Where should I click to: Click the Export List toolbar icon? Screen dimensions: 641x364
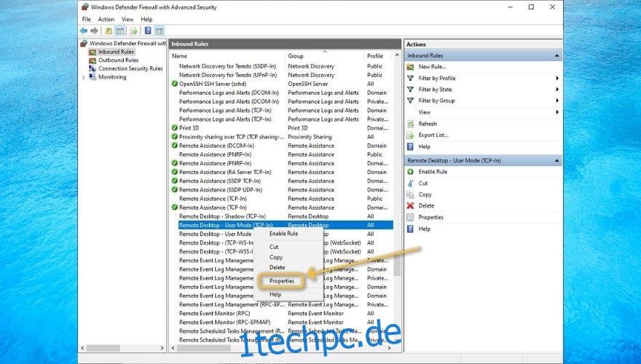pyautogui.click(x=134, y=31)
